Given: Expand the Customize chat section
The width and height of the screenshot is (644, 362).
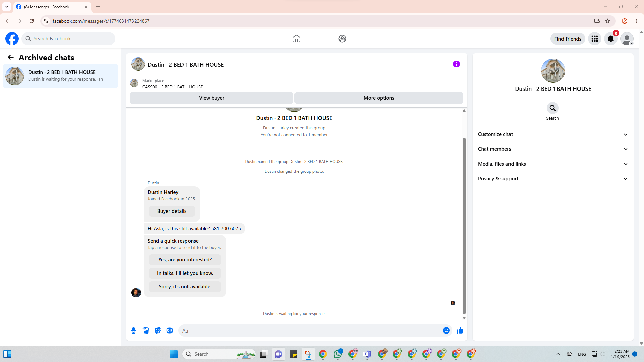Looking at the screenshot, I should click(553, 134).
